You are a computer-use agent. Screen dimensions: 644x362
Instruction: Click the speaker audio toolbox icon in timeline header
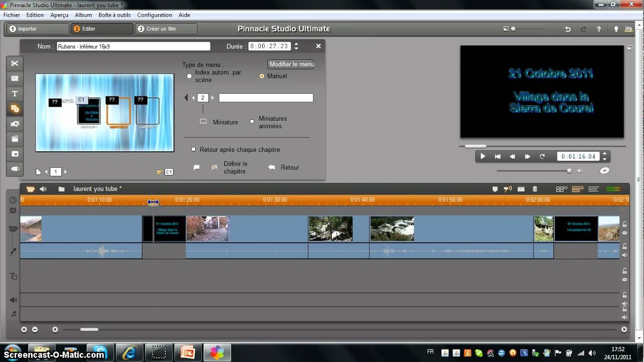pos(43,189)
